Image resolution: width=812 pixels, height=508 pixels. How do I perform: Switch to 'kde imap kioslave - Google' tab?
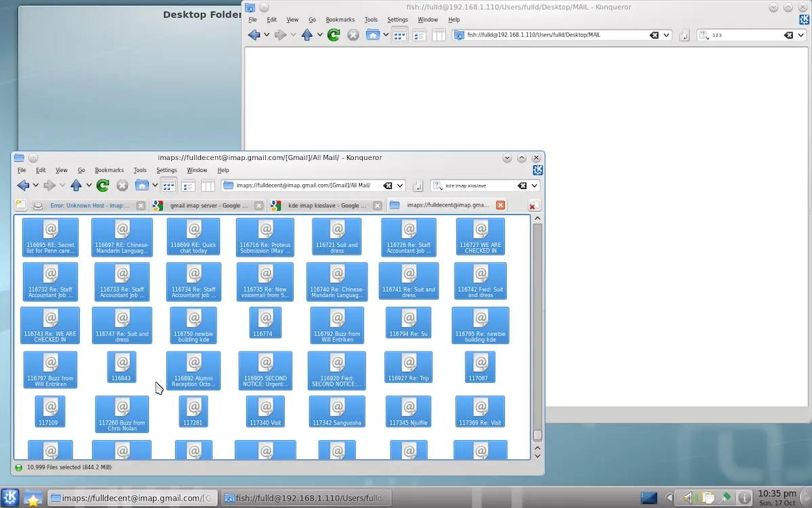click(326, 205)
